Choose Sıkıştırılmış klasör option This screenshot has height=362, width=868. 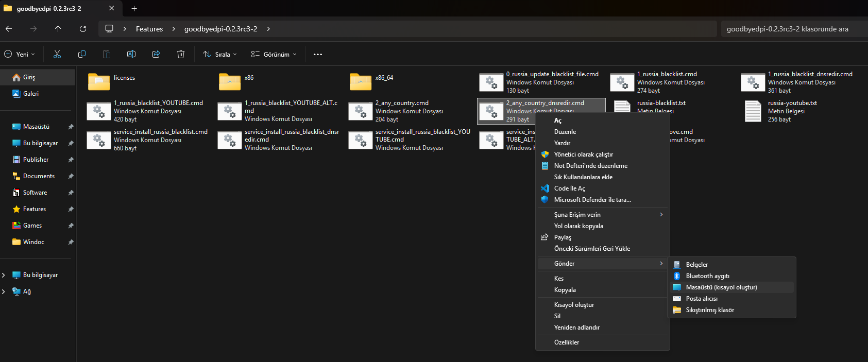732,310
